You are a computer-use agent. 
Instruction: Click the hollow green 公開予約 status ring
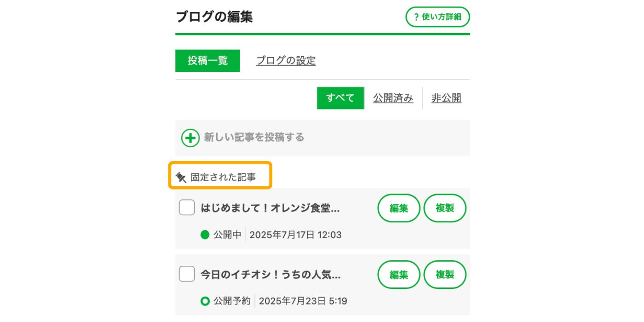coord(205,301)
